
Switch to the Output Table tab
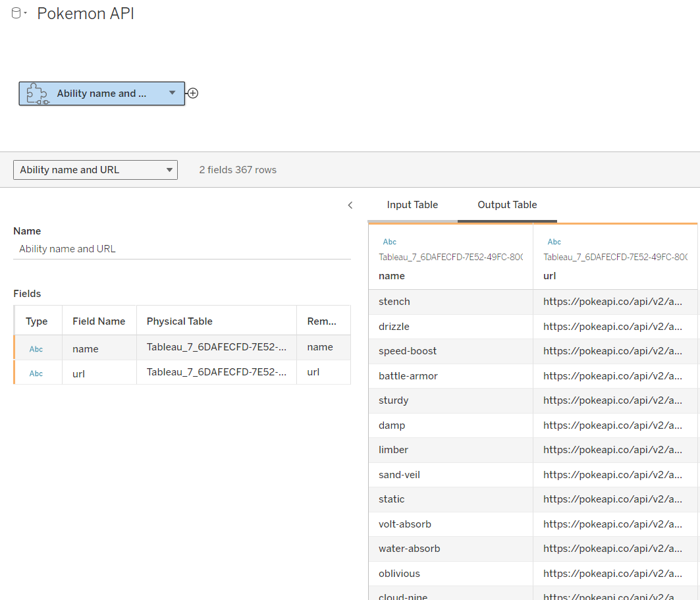tap(507, 205)
